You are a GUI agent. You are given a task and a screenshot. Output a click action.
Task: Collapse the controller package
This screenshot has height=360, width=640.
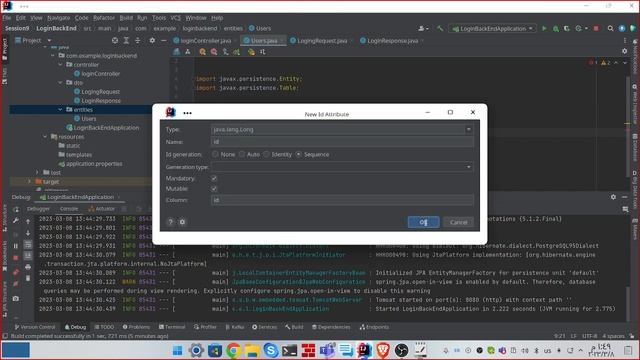pos(60,64)
